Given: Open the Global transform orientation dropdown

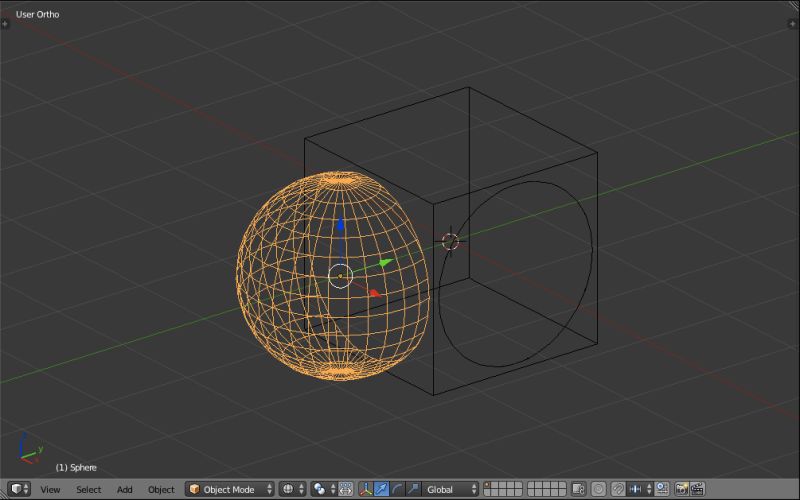Looking at the screenshot, I should [450, 489].
